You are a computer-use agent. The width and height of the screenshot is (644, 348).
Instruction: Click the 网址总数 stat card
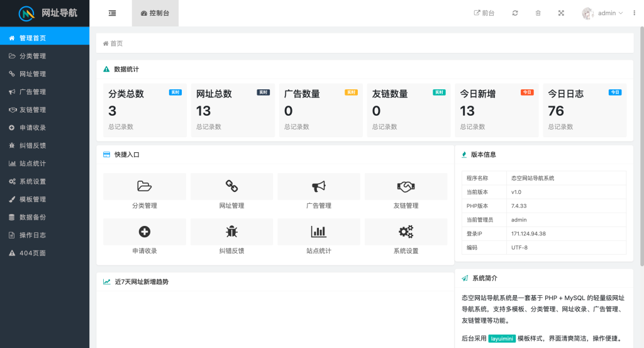233,110
